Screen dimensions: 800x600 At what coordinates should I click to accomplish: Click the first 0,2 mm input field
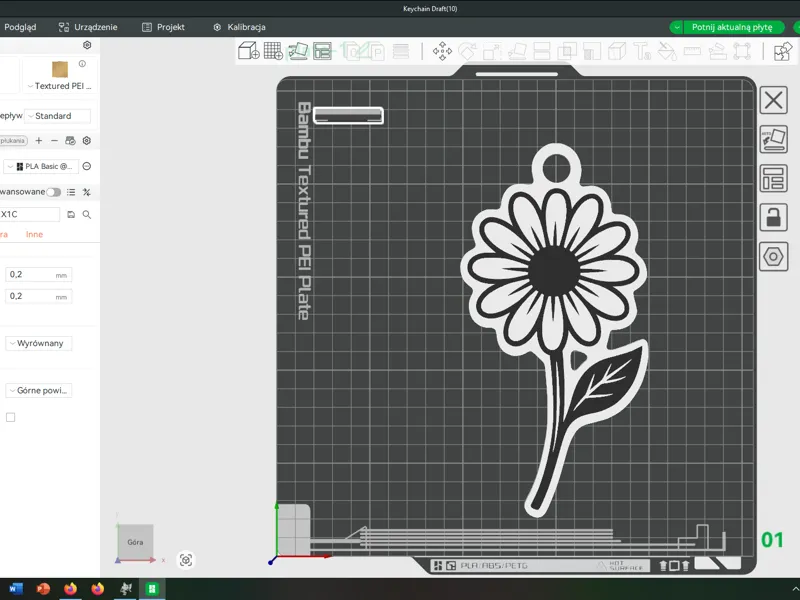tap(38, 274)
